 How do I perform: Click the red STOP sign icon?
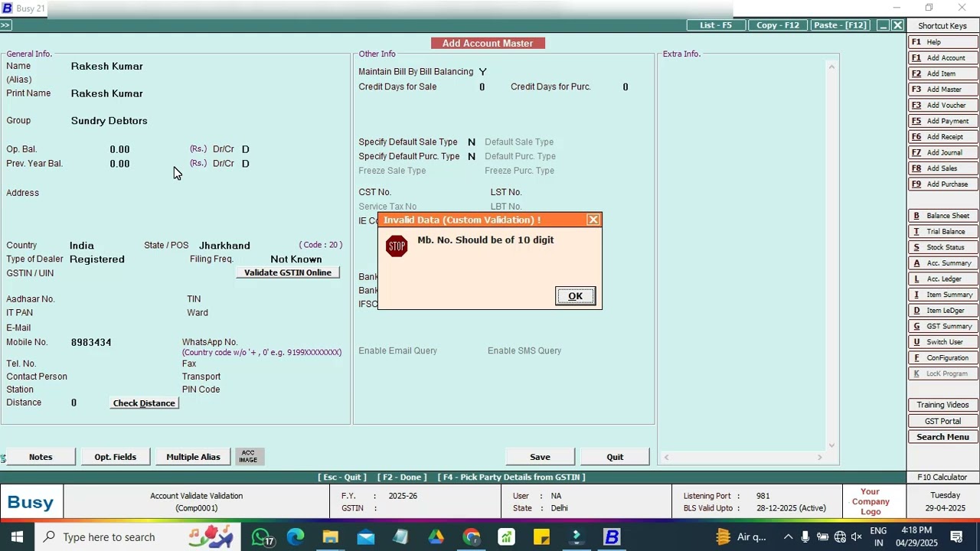click(x=397, y=246)
